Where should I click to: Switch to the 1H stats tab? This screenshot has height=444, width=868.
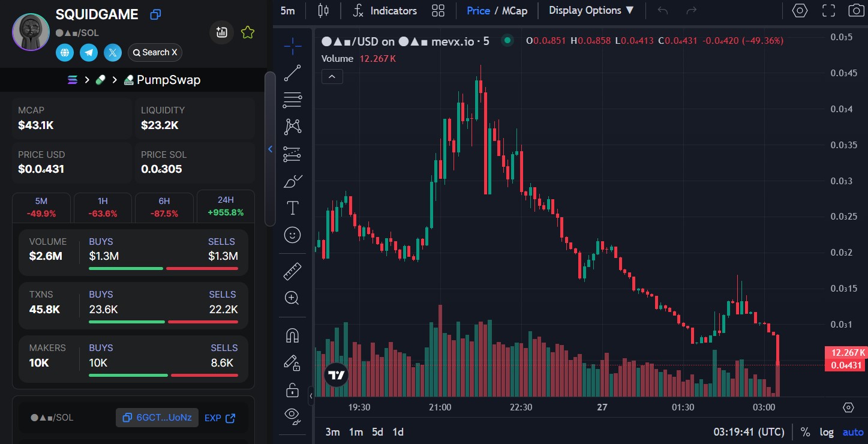coord(103,207)
